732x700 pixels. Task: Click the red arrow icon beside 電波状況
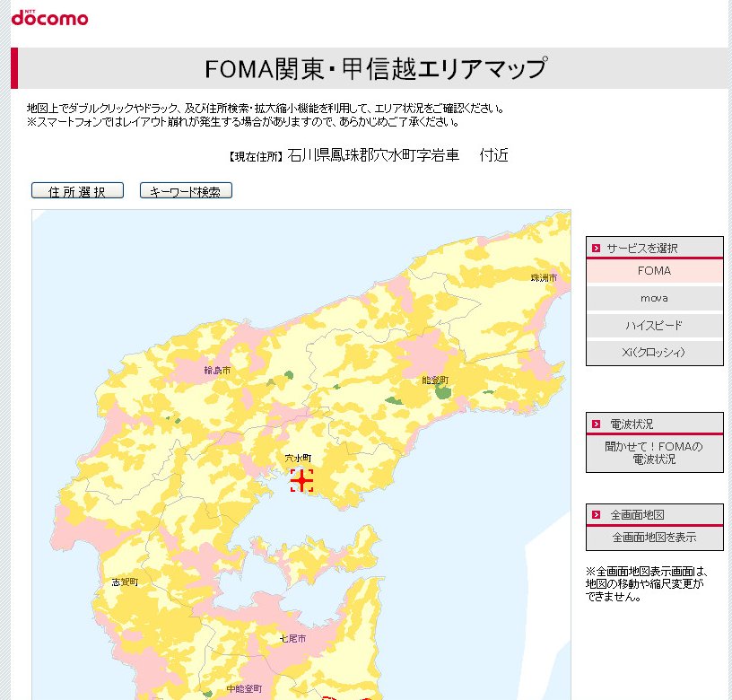[x=596, y=424]
